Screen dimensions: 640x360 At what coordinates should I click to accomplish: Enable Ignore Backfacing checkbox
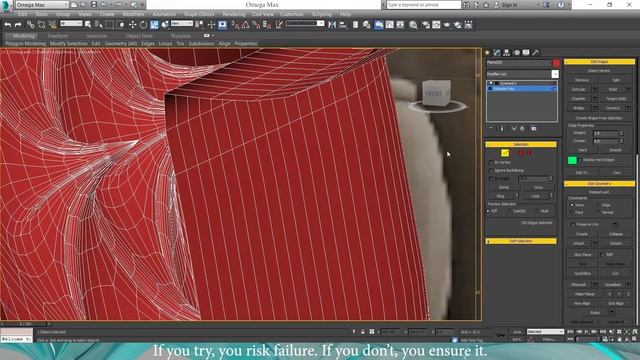[x=491, y=171]
